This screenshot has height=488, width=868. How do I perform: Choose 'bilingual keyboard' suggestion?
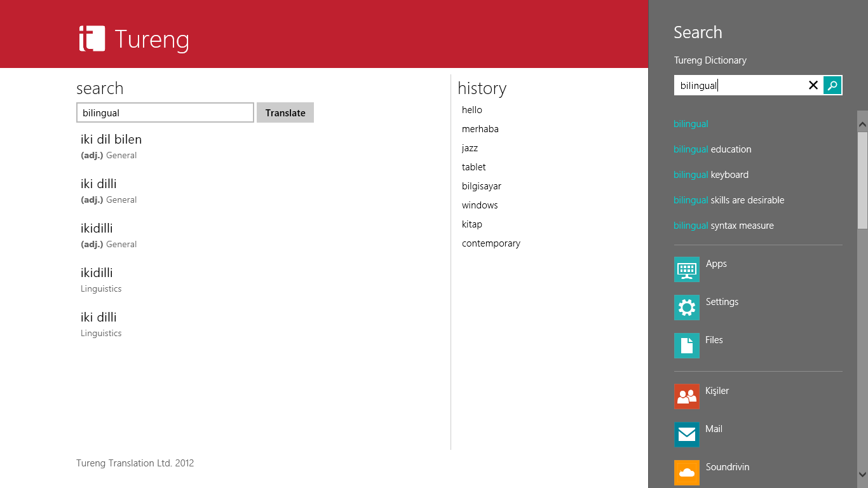(711, 175)
